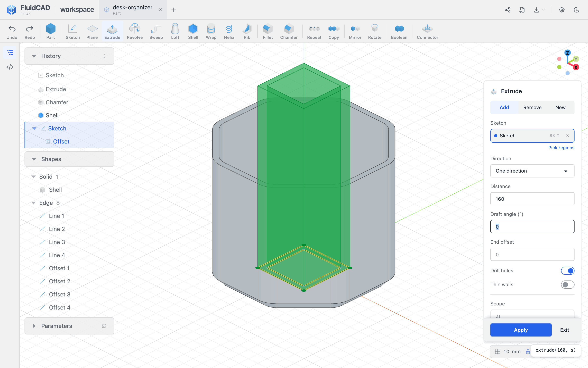Click the share icon in header
Image resolution: width=588 pixels, height=368 pixels.
(x=507, y=10)
